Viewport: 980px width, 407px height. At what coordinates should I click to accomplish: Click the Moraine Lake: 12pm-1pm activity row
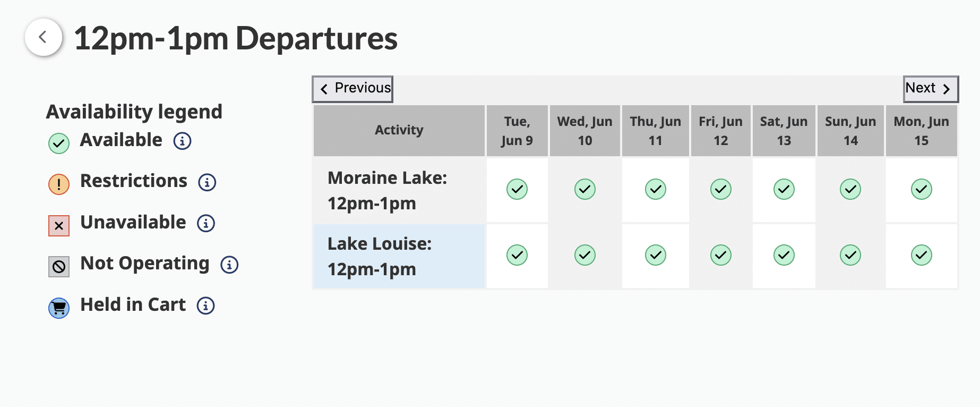399,190
